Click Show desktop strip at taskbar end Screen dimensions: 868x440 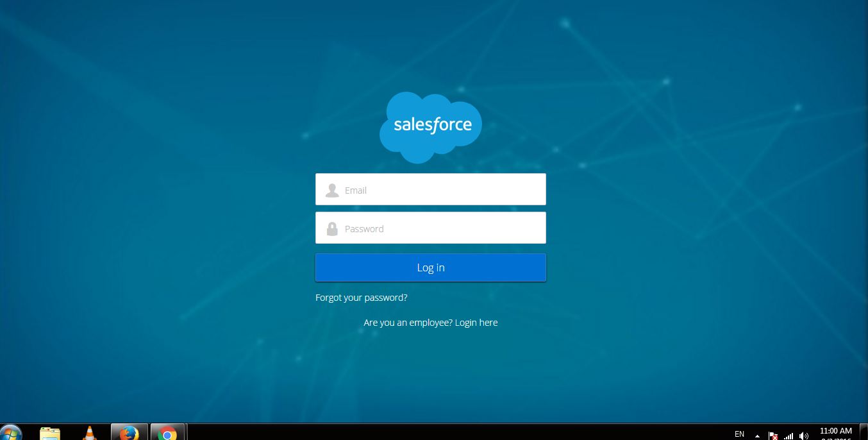coord(864,432)
